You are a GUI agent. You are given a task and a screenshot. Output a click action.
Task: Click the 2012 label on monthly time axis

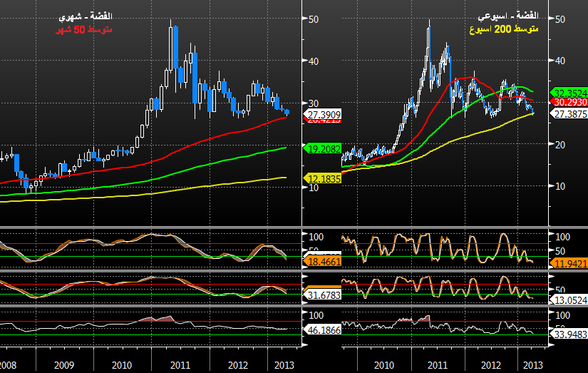tap(238, 365)
